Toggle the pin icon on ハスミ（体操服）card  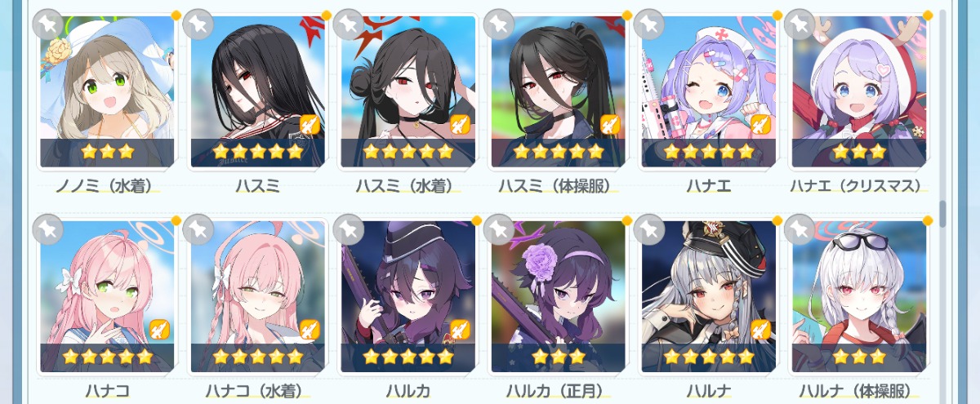[499, 24]
